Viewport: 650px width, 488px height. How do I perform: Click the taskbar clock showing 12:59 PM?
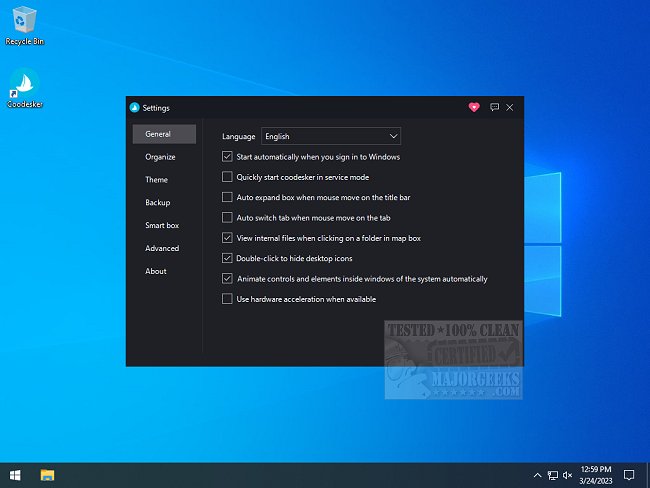(594, 474)
